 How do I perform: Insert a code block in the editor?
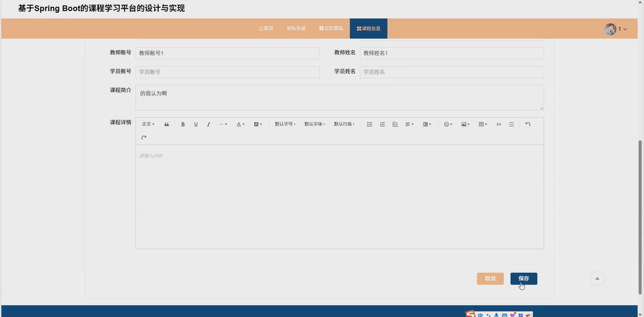point(499,124)
